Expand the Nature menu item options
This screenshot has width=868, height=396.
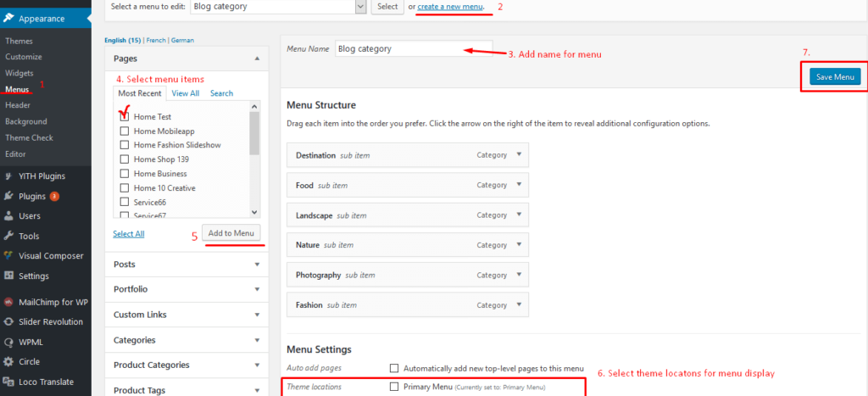click(519, 245)
